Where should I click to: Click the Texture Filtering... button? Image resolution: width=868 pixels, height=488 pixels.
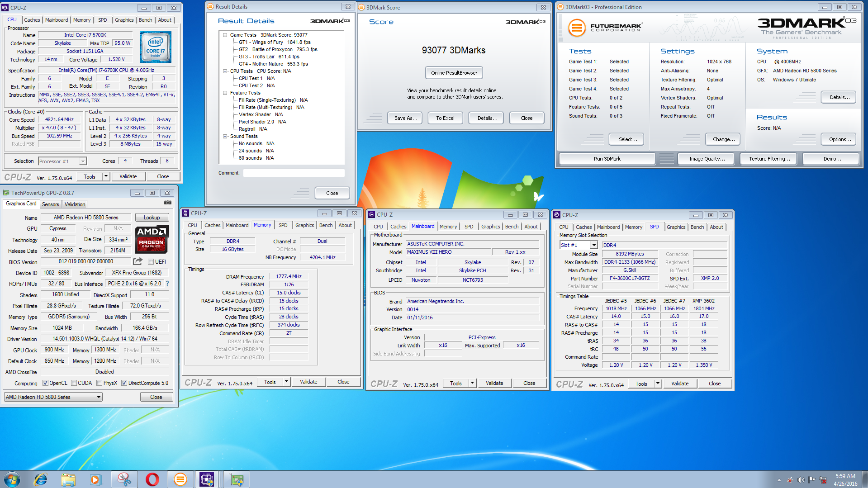(769, 159)
